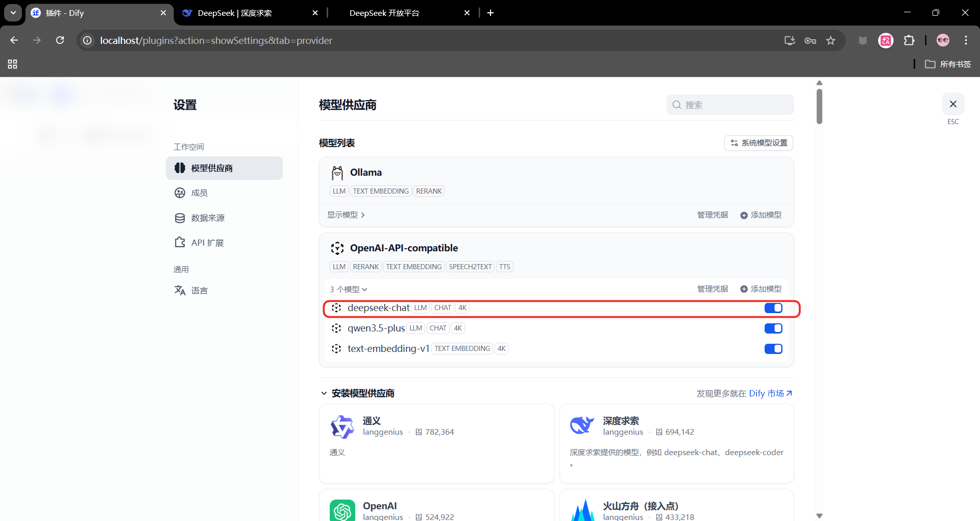Switch to the DeepSeek | 深度求索 tab
980x521 pixels.
pos(250,13)
